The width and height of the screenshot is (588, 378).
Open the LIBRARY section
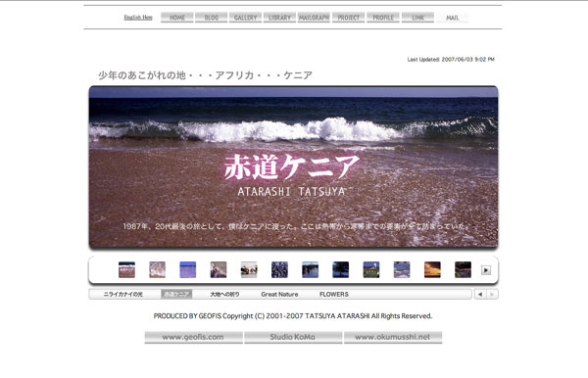(x=279, y=18)
